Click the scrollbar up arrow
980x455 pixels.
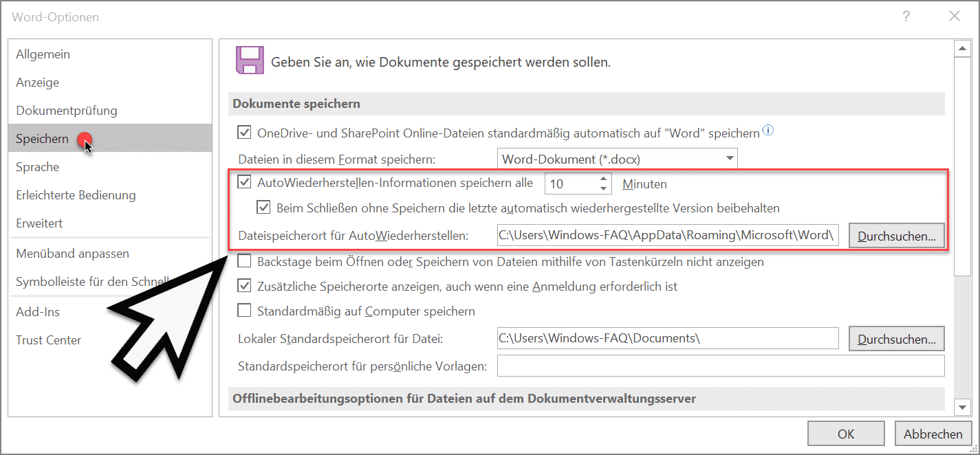(x=961, y=49)
